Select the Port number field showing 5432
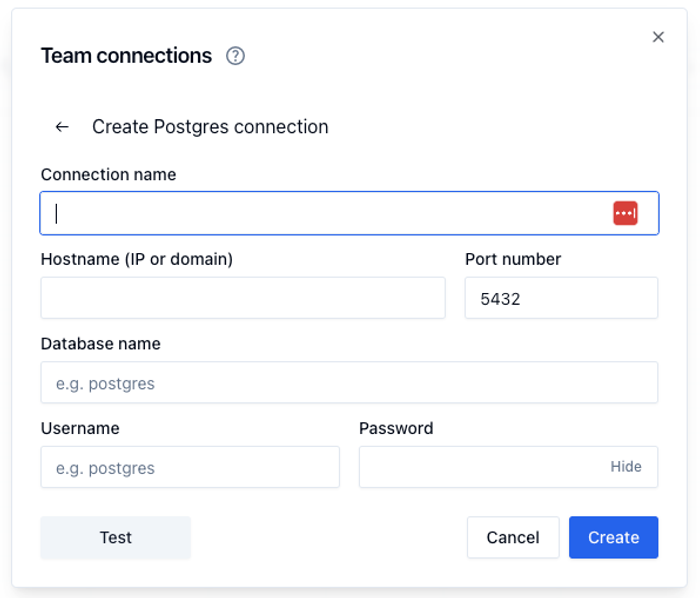This screenshot has height=598, width=700. (561, 298)
